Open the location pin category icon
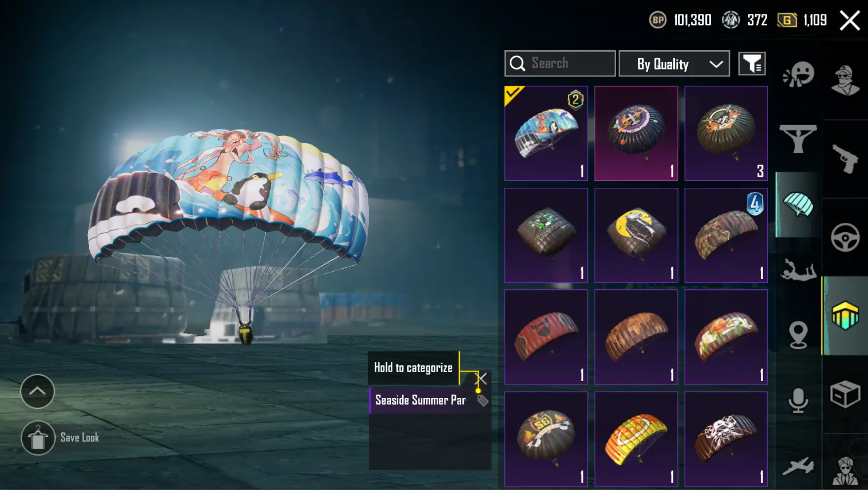 point(798,335)
